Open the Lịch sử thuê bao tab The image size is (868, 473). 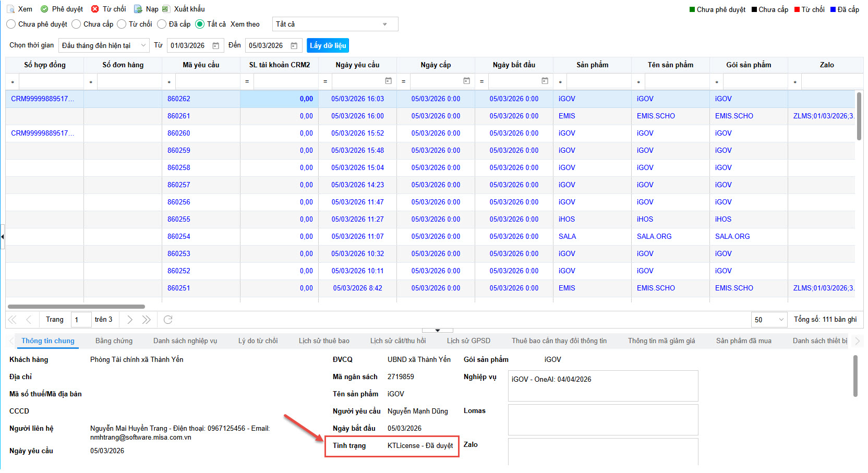324,341
